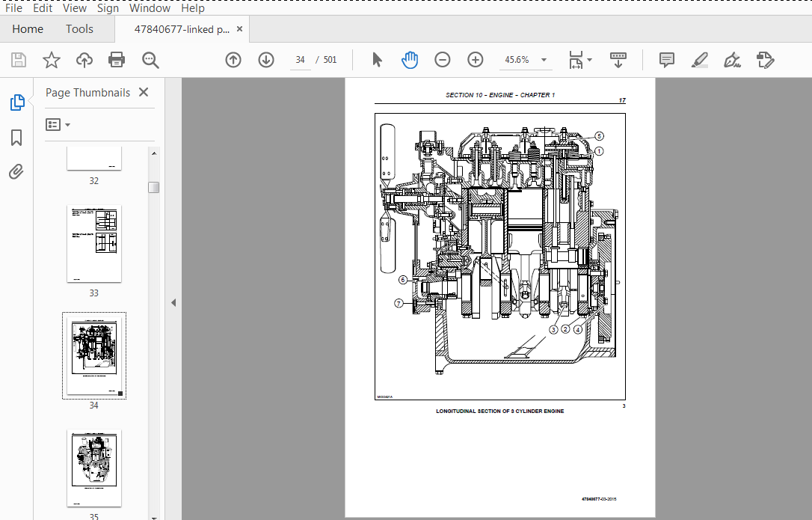812x520 pixels.
Task: Click callout number 7 on diagram
Action: [x=399, y=303]
